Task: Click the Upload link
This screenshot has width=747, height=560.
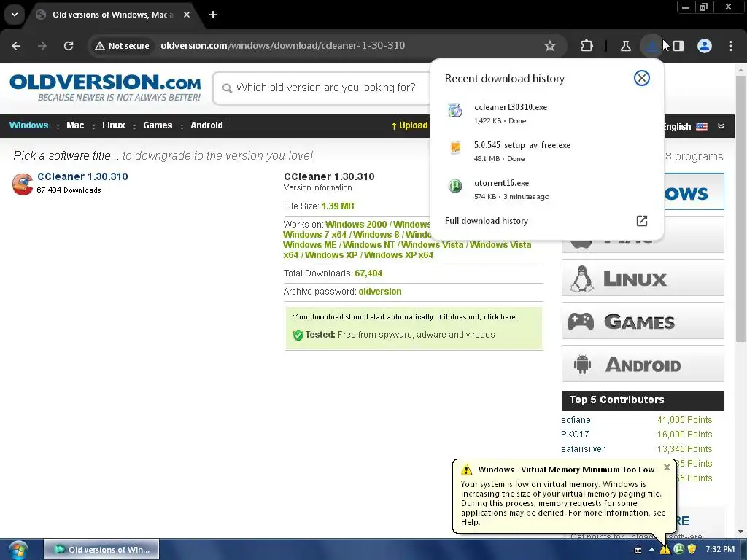Action: point(410,125)
